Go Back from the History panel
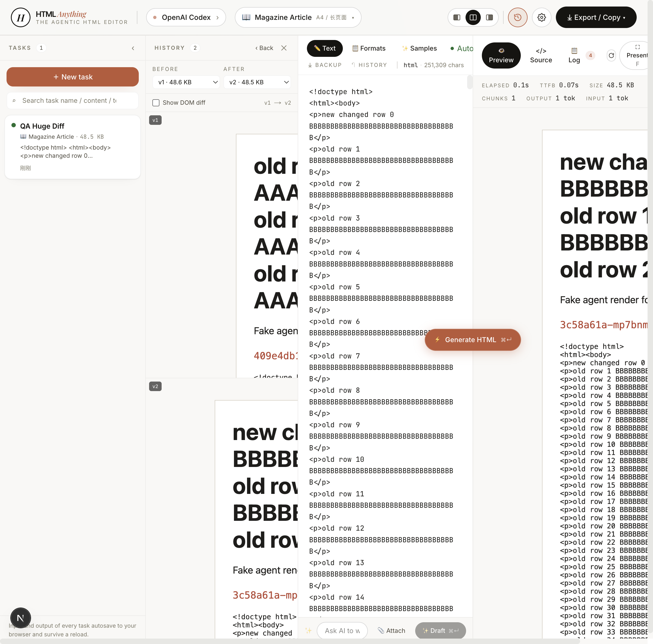The width and height of the screenshot is (653, 644). tap(264, 48)
